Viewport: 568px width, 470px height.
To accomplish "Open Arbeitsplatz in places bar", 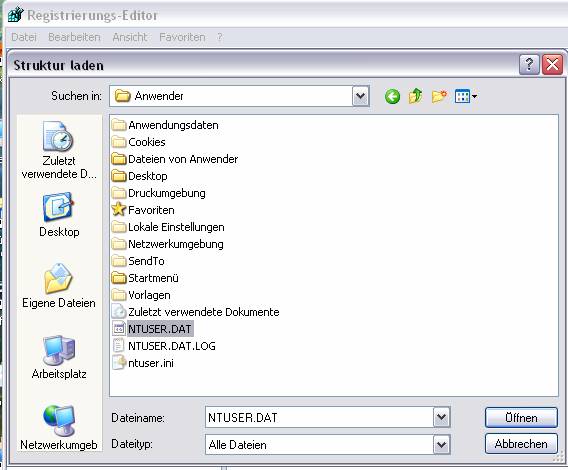I will point(59,357).
